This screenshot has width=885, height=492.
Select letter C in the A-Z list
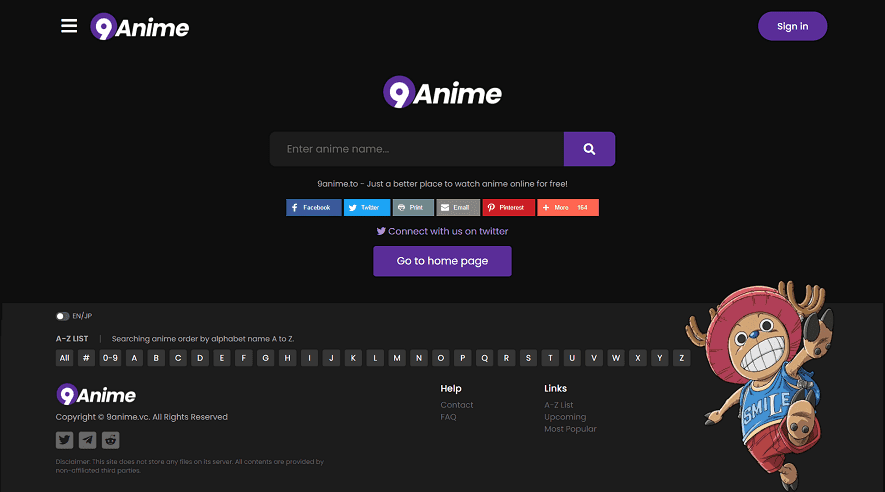(x=178, y=358)
